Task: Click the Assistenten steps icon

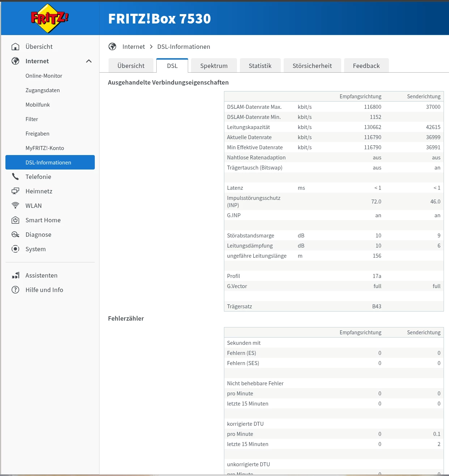Action: coord(15,275)
